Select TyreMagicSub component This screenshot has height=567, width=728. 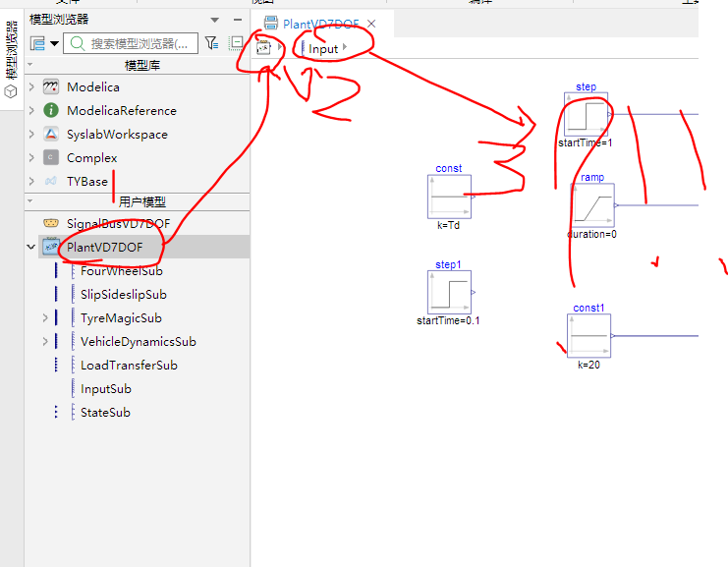point(121,318)
